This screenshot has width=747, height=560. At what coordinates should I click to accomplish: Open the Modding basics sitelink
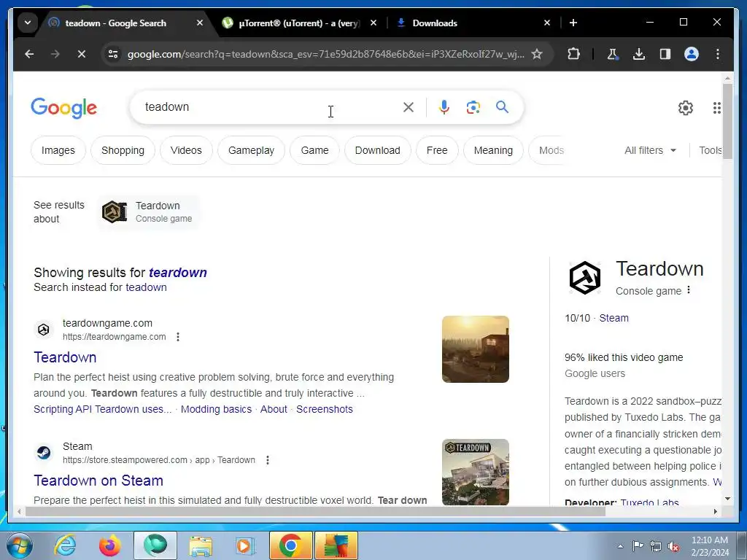pos(216,410)
